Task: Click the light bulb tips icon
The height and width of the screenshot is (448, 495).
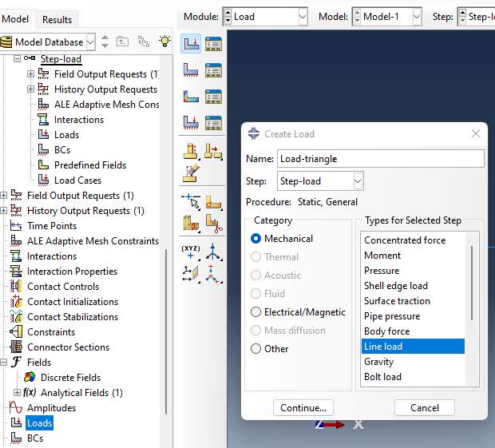Action: pos(164,42)
